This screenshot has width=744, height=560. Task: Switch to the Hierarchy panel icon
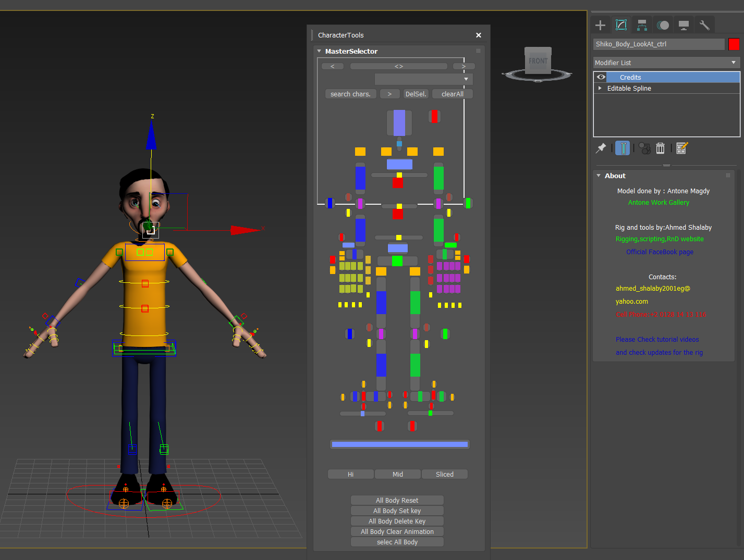(642, 25)
